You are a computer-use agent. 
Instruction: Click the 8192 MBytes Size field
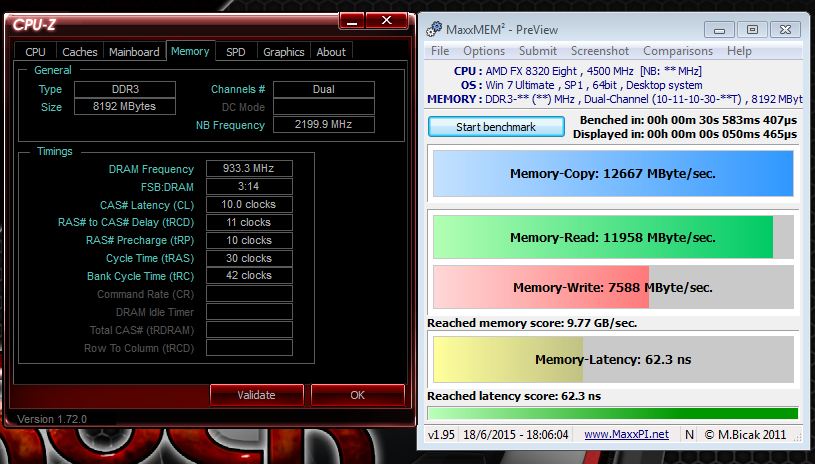[x=125, y=107]
